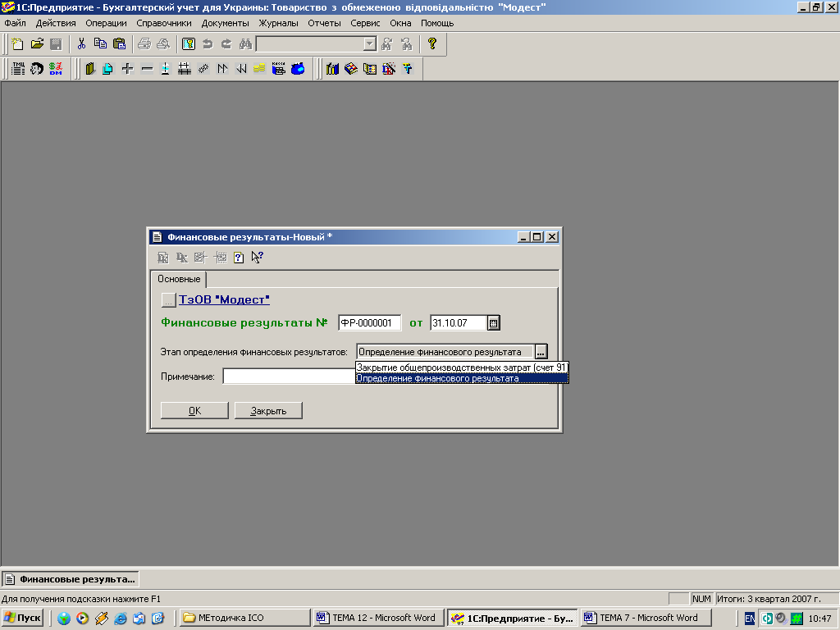Viewport: 840px width, 630px height.
Task: Click the cyan documents copy icon
Action: pyautogui.click(x=107, y=69)
